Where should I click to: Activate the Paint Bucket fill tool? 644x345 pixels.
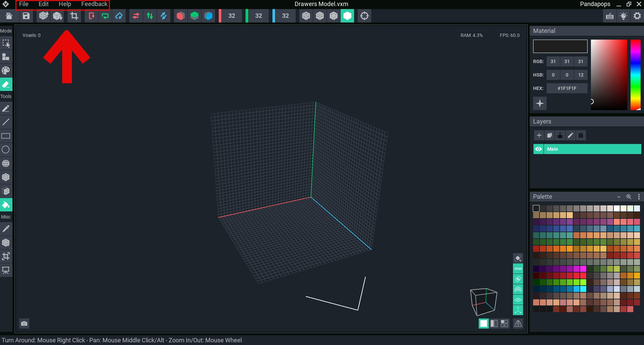[6, 205]
